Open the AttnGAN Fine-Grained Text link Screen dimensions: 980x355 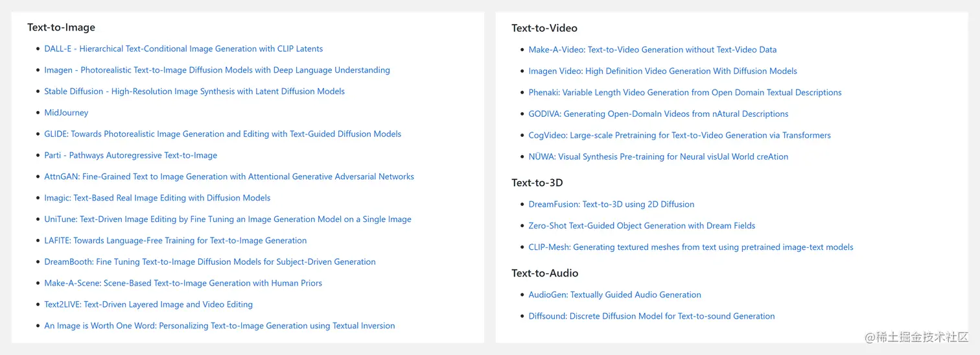pyautogui.click(x=229, y=177)
